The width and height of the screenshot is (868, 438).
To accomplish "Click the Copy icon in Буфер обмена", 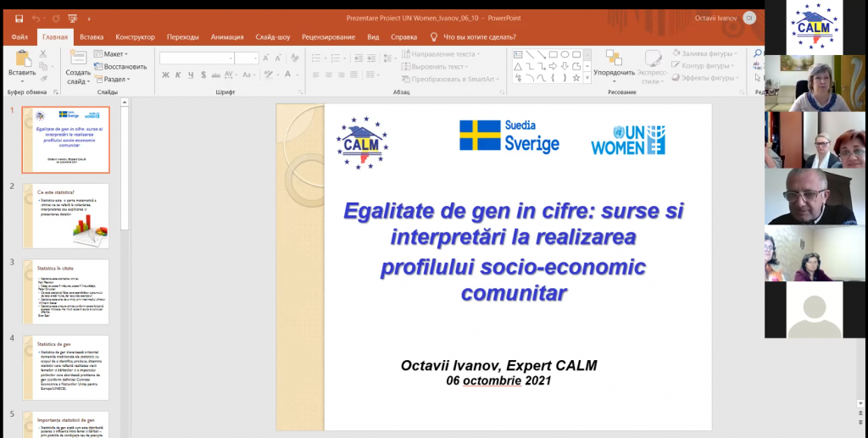I will [43, 66].
